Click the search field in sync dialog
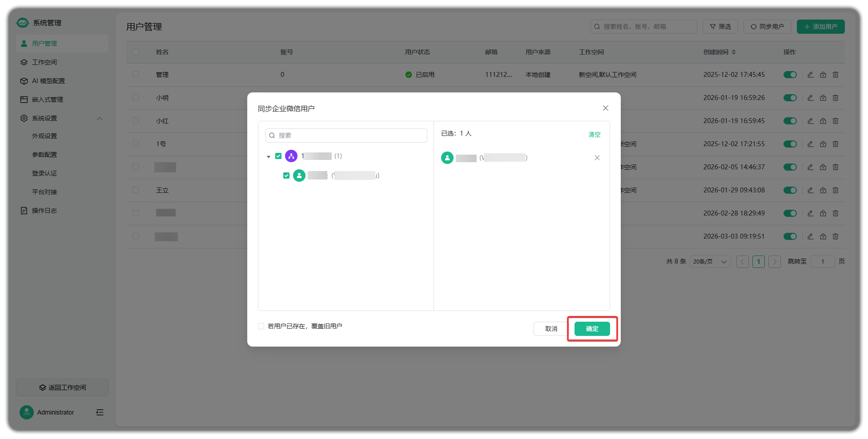The width and height of the screenshot is (868, 439). click(347, 136)
